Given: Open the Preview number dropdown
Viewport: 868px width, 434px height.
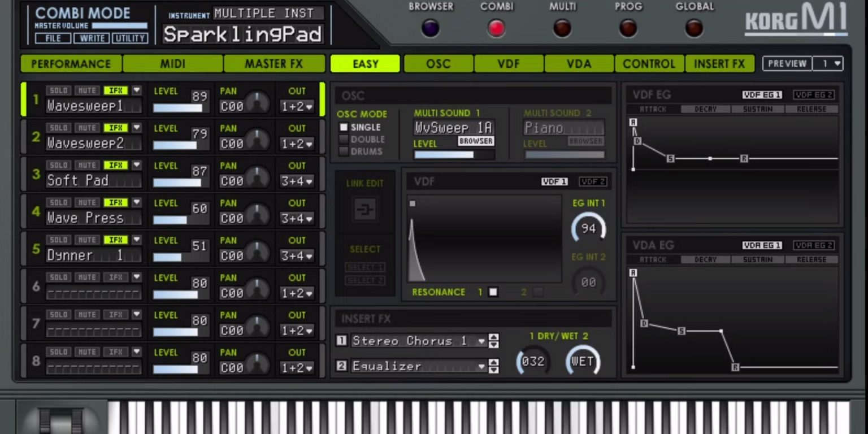Looking at the screenshot, I should click(828, 64).
